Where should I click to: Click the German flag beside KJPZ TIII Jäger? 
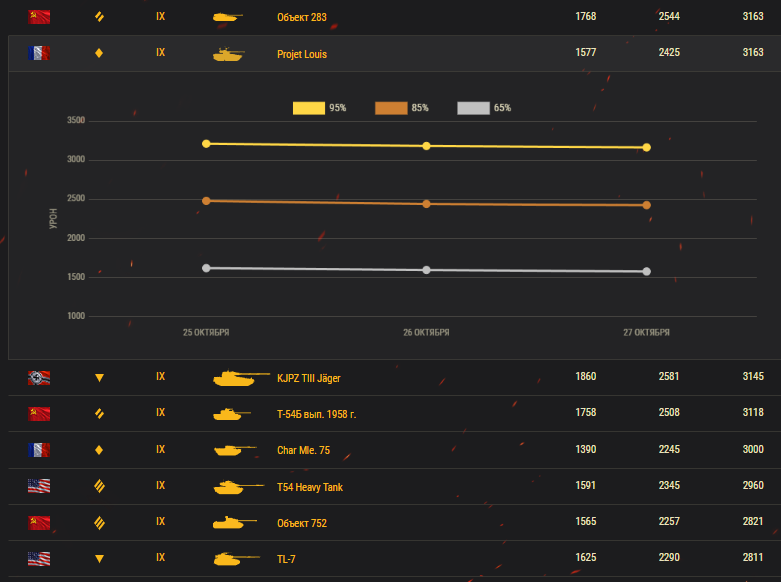[39, 378]
